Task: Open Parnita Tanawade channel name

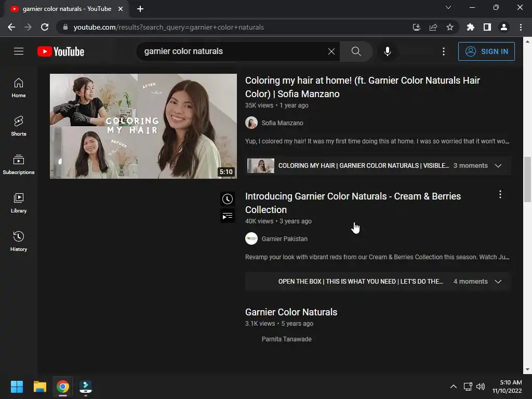Action: click(286, 339)
